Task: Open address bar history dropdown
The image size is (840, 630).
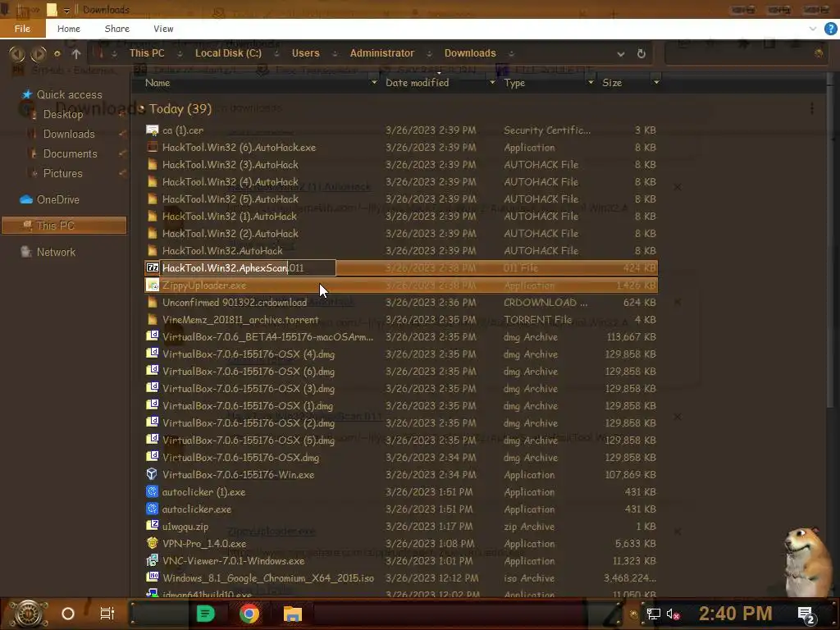Action: point(620,54)
